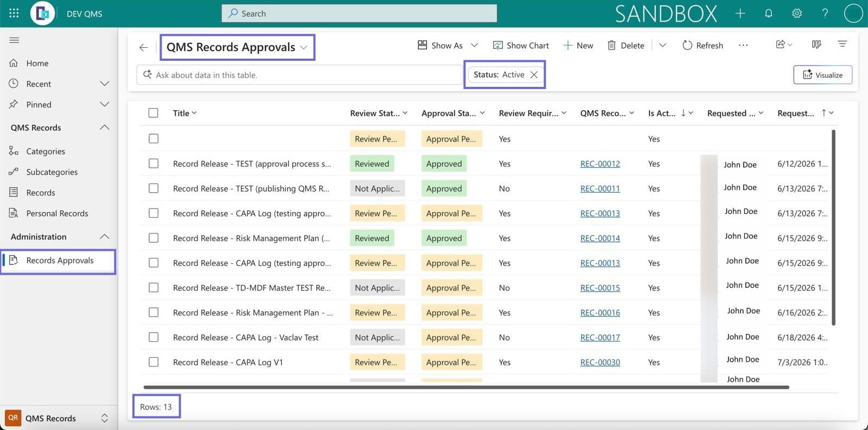Image resolution: width=868 pixels, height=430 pixels.
Task: Open REC-00011 record link
Action: 600,188
